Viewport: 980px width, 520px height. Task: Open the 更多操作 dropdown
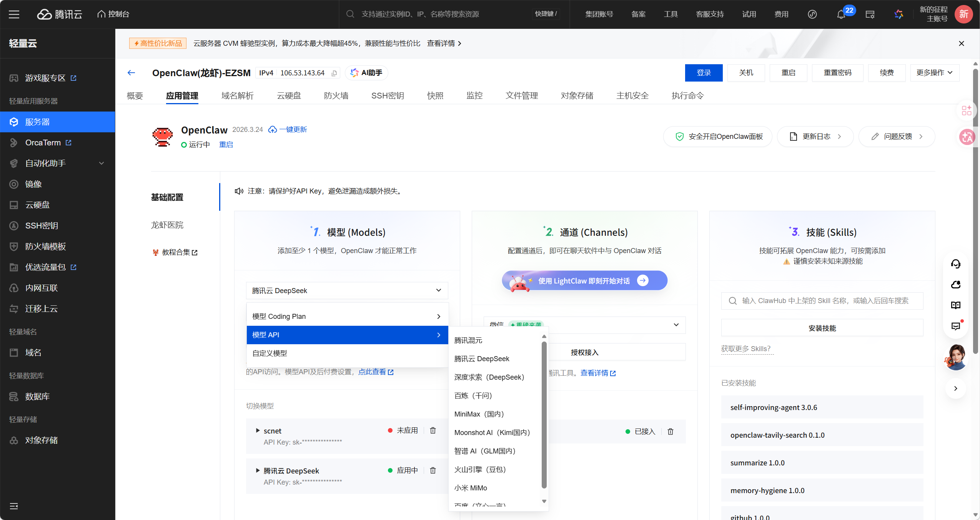coord(934,73)
